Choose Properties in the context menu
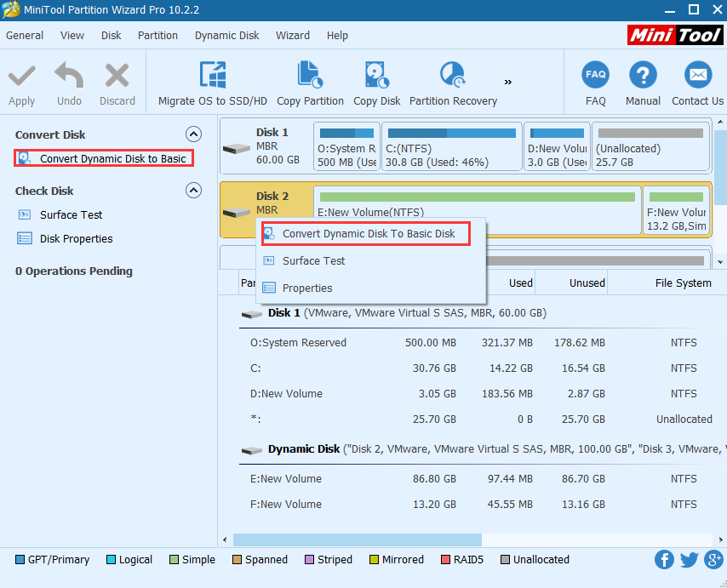727x588 pixels. click(x=307, y=288)
